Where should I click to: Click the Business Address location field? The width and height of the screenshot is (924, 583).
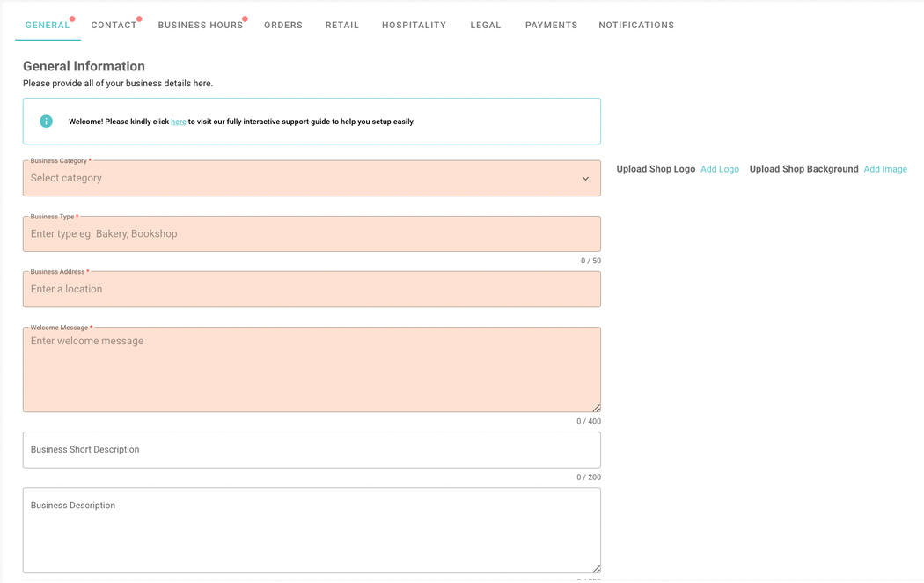(312, 290)
